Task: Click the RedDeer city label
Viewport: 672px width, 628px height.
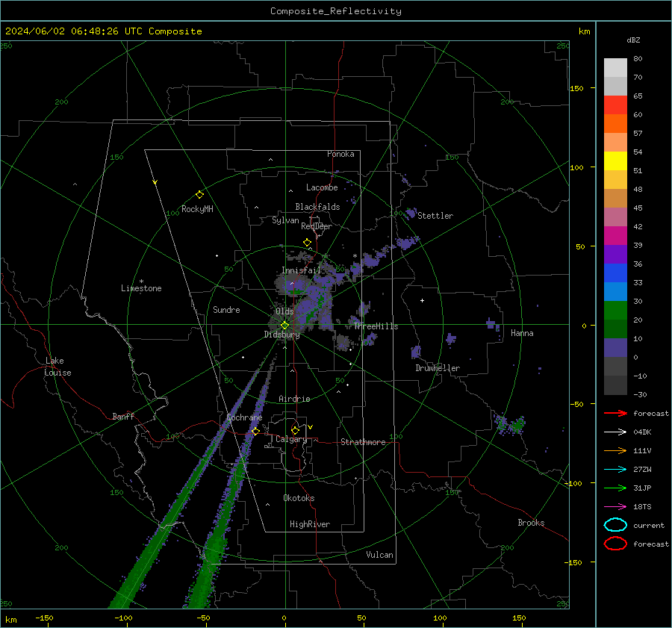Action: pyautogui.click(x=317, y=226)
